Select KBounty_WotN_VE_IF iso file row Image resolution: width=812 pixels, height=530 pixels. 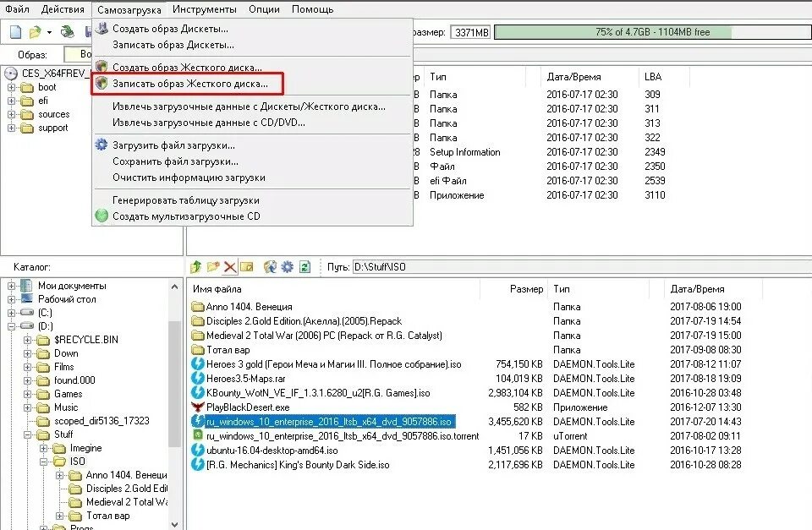tap(318, 393)
